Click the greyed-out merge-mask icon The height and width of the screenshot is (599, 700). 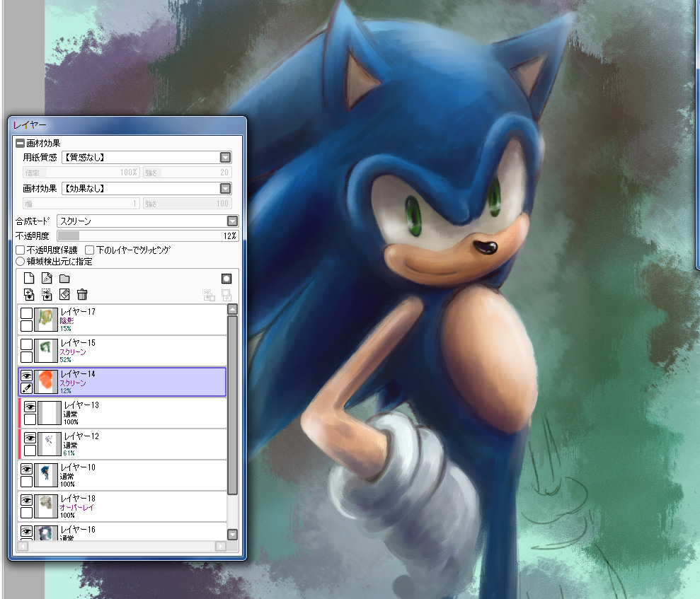[x=209, y=295]
